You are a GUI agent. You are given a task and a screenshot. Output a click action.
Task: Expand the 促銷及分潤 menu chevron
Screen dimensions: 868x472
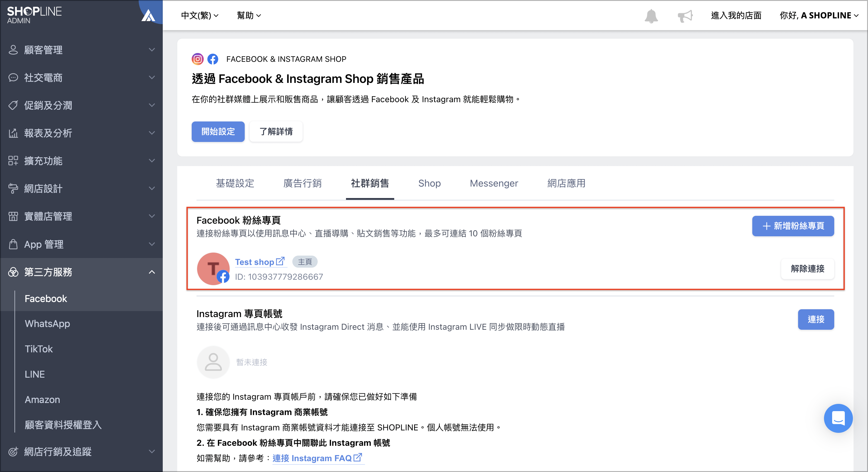152,105
